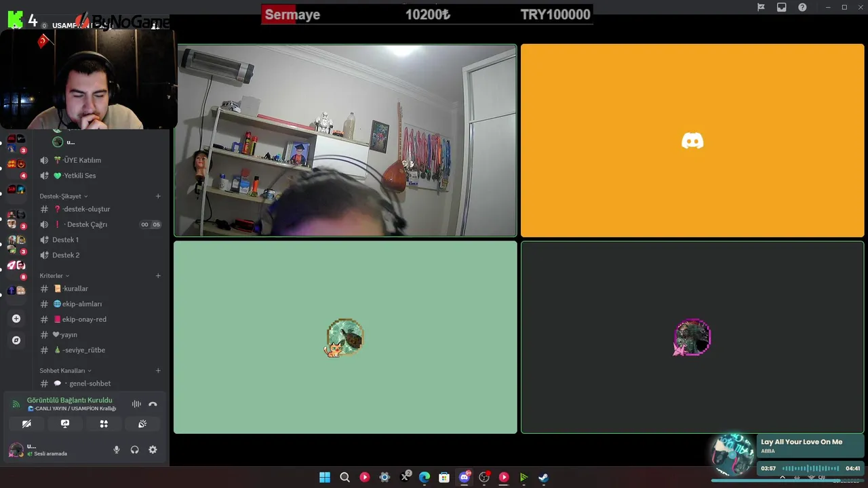868x488 pixels.
Task: Collapse the Sohbet Kanalları category
Action: coord(66,371)
